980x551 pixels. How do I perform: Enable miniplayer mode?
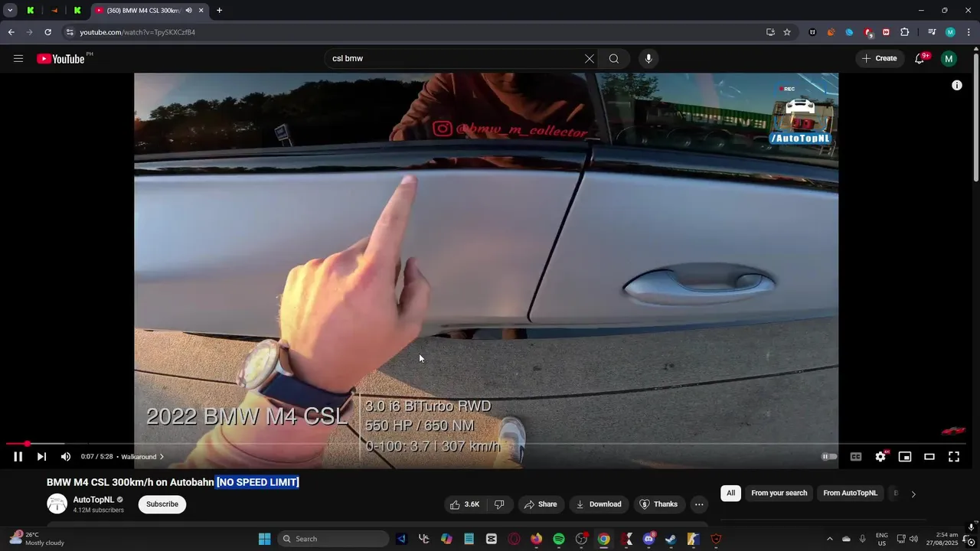pyautogui.click(x=905, y=457)
